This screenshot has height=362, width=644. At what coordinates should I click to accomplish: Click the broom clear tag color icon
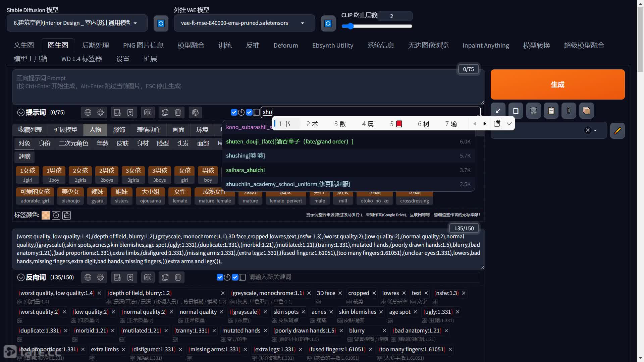point(67,215)
